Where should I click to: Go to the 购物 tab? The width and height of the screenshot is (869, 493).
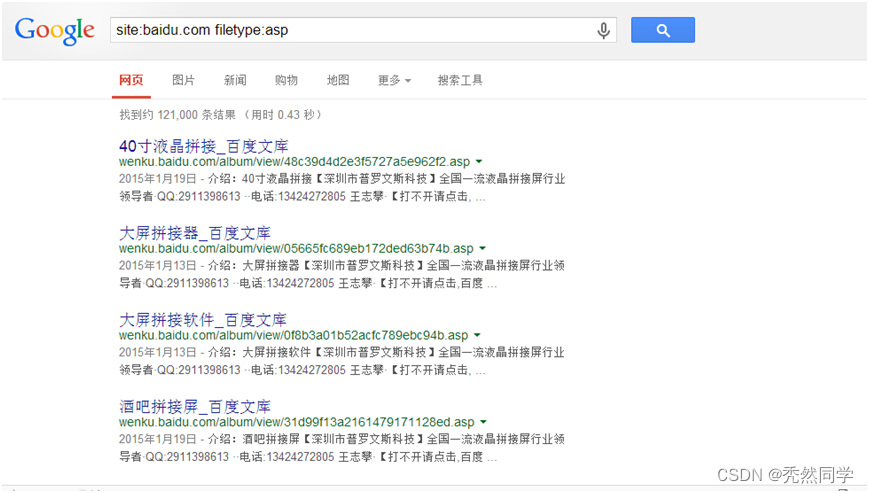click(287, 80)
